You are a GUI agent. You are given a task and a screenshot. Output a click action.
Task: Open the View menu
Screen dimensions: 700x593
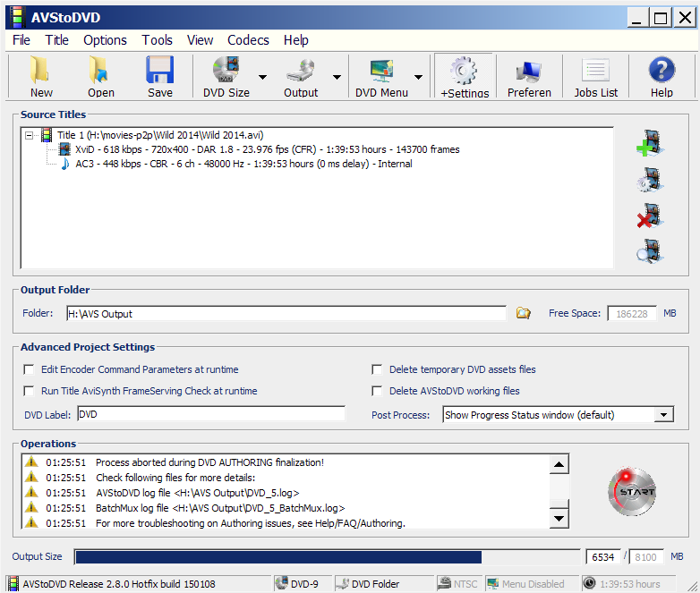[x=200, y=40]
